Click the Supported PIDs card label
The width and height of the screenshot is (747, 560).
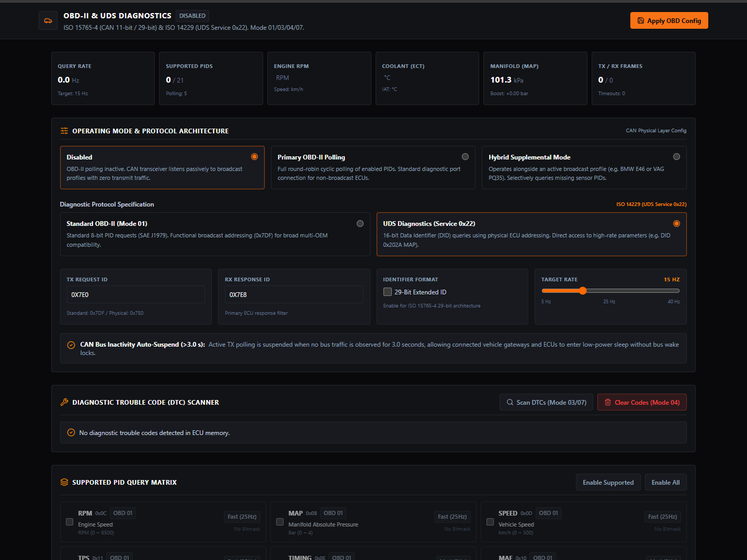click(x=189, y=66)
